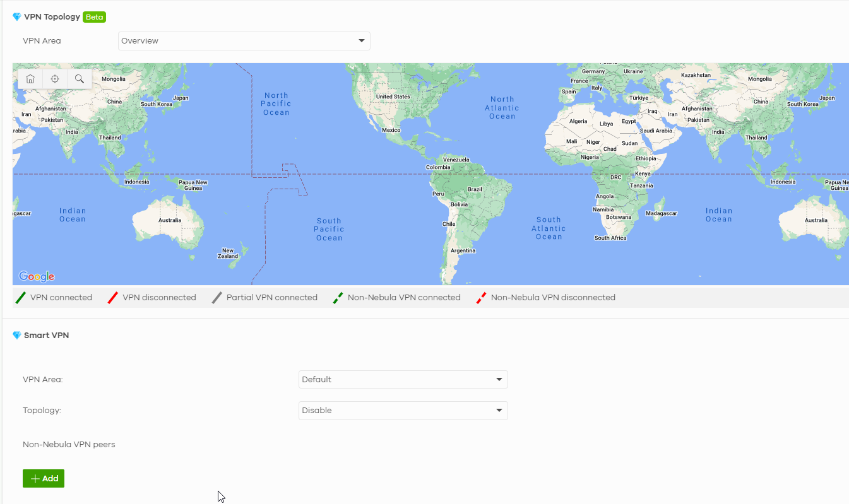Screen dimensions: 849x504
Task: Open the VPN Area Overview dropdown
Action: point(244,41)
